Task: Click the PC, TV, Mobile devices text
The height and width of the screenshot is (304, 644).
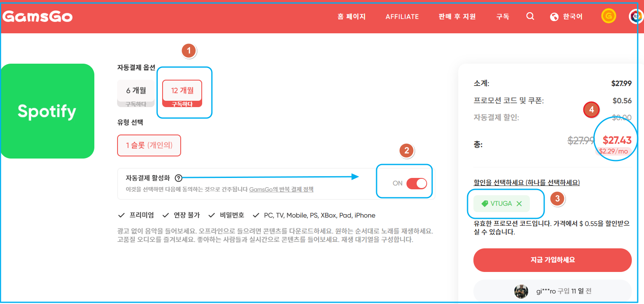Action: [x=320, y=215]
